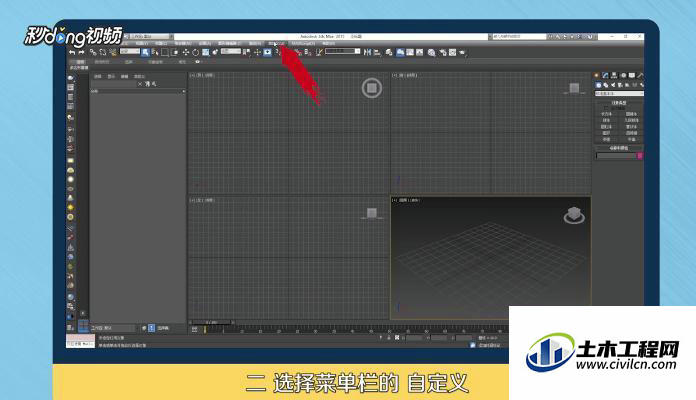Activate the Select and Place tool
This screenshot has height=400, width=696.
tap(215, 52)
